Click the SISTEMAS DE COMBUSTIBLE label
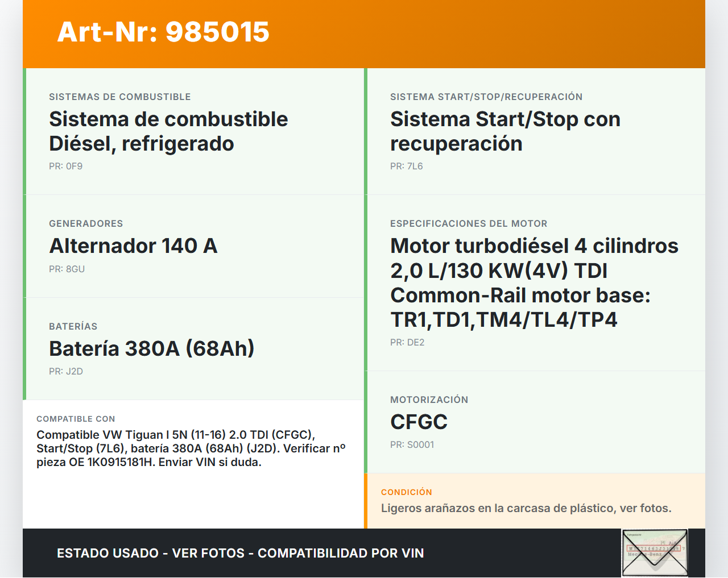Image resolution: width=728 pixels, height=578 pixels. 120,97
